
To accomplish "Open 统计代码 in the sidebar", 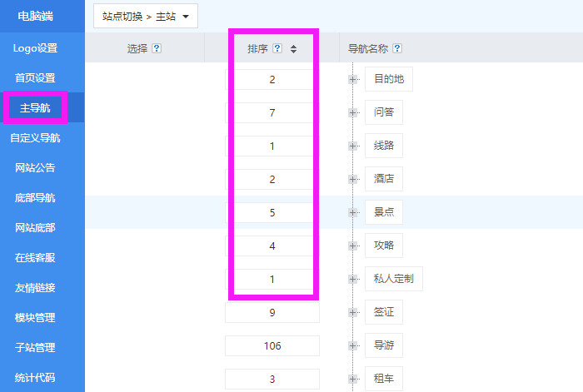I will (35, 377).
